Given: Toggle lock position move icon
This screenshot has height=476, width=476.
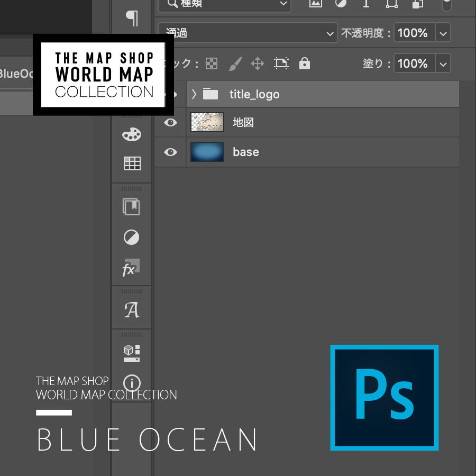Looking at the screenshot, I should pos(258,64).
